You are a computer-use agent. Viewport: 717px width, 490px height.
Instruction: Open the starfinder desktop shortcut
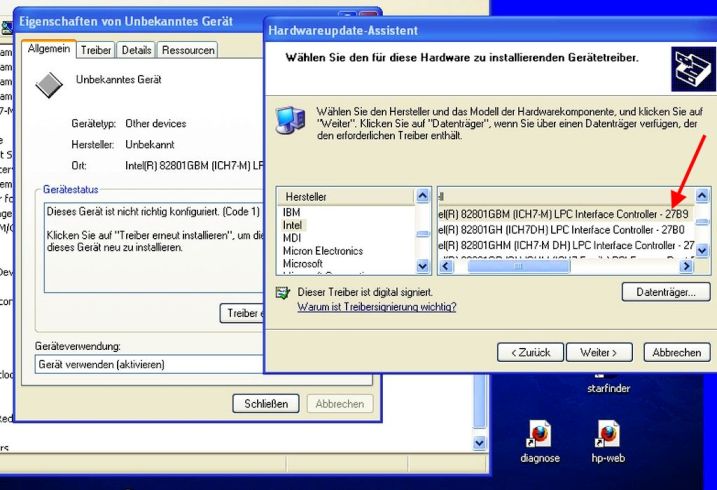609,383
